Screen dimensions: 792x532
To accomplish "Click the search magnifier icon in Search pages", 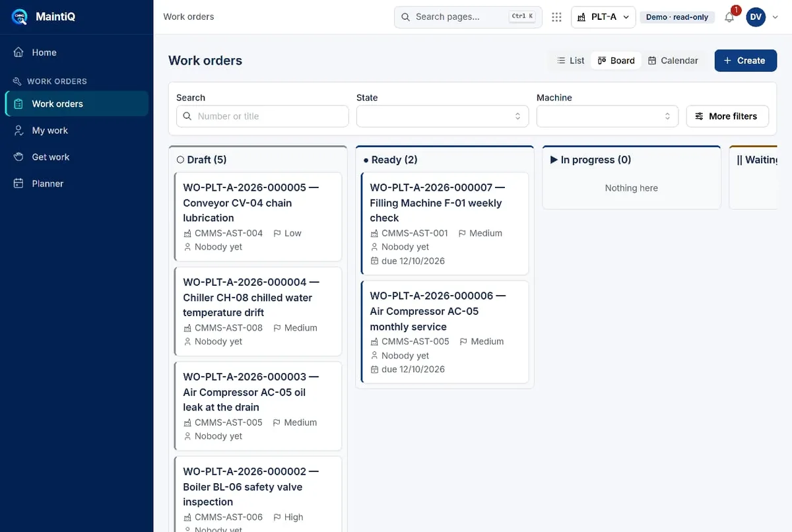I will 405,17.
